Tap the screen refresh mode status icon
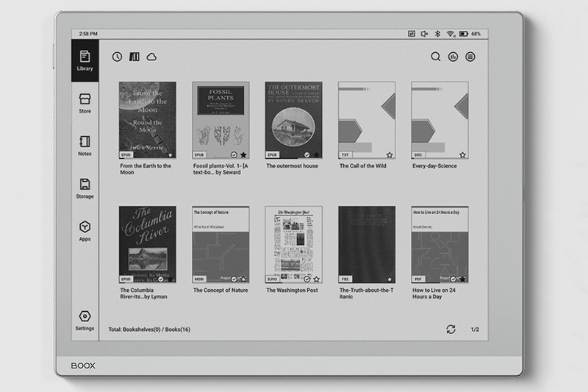The image size is (588, 392). tap(412, 34)
